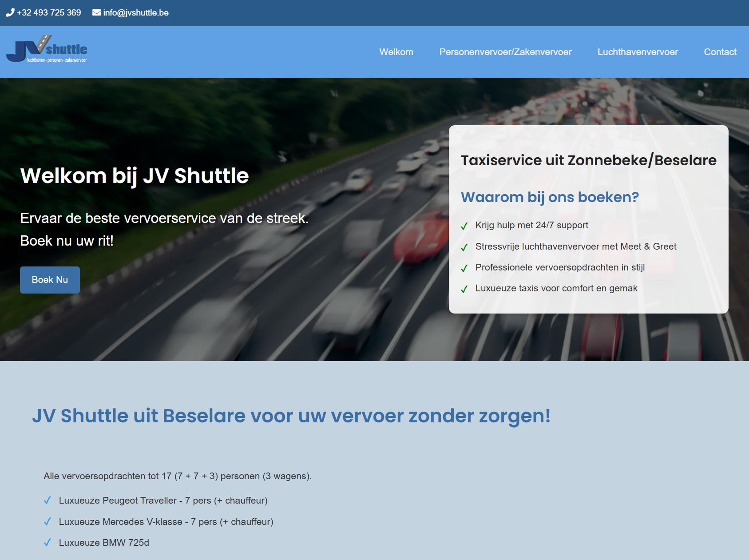Click the Welkom bij JV Shuttle heading
Screen dimensions: 749x560
pos(135,175)
